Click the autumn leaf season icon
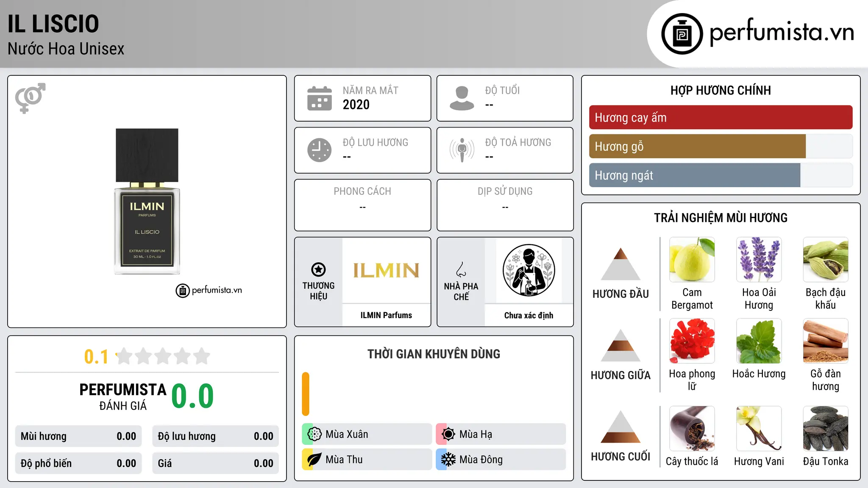This screenshot has height=488, width=868. (x=314, y=460)
